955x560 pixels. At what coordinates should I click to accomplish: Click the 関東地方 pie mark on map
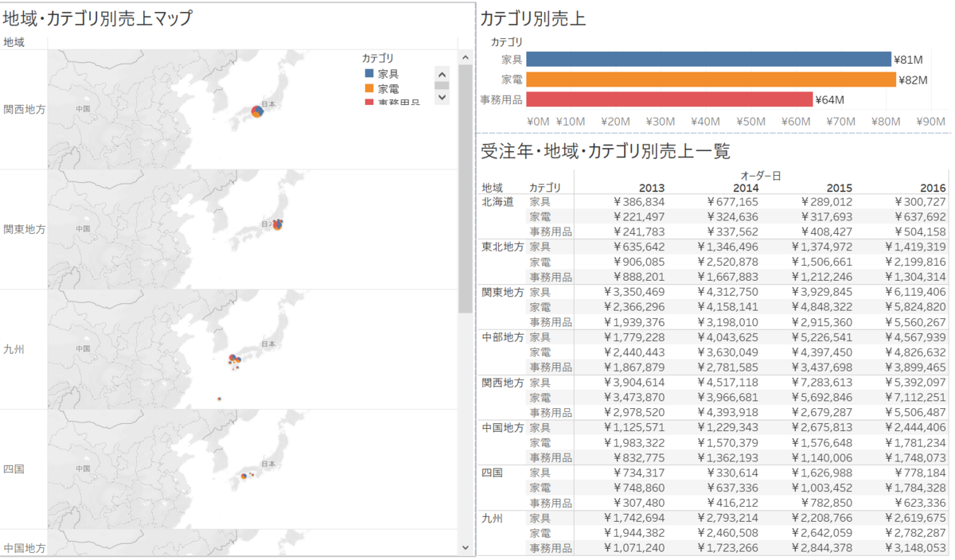[x=277, y=224]
